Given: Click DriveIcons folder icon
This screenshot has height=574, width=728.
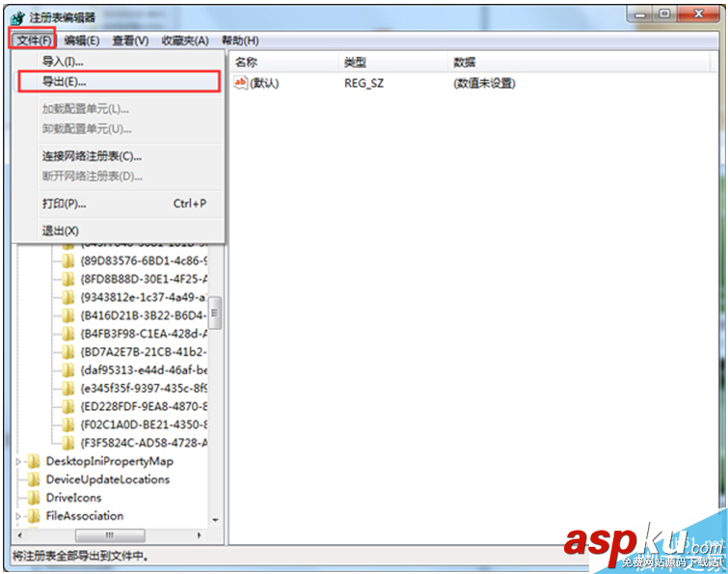Looking at the screenshot, I should click(x=34, y=498).
